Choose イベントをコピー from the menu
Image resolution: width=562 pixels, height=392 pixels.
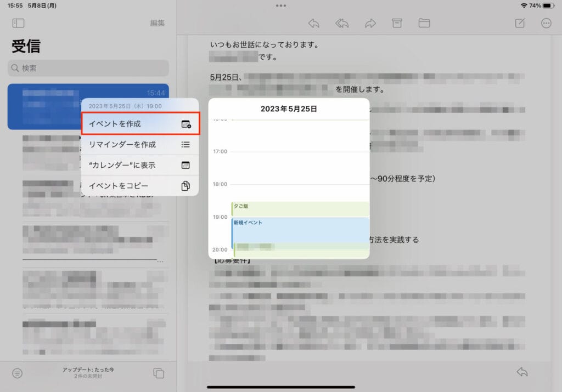point(140,185)
